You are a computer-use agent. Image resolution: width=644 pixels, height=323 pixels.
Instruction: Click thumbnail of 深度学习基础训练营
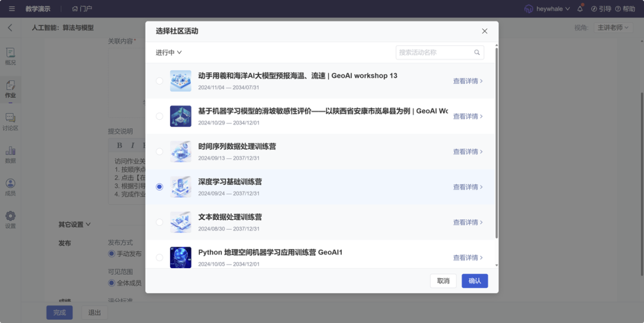(181, 187)
